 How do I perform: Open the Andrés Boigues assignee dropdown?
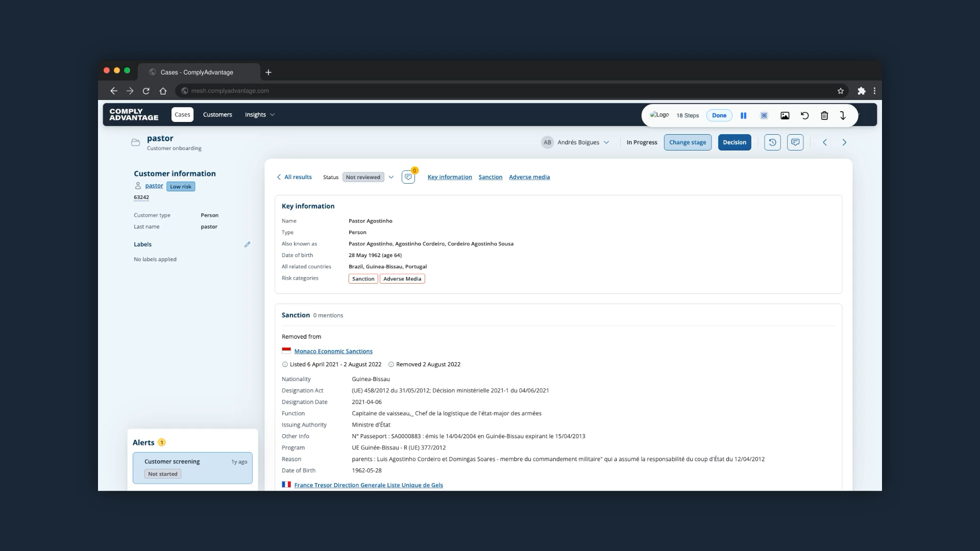tap(575, 142)
